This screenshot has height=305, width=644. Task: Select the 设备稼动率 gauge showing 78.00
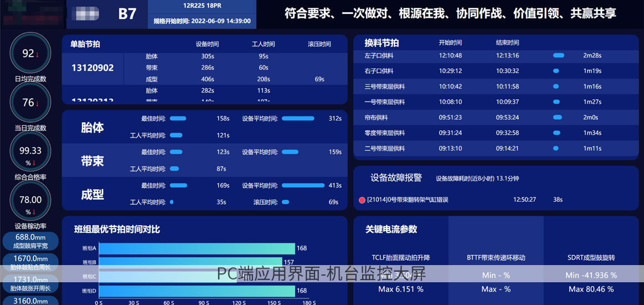point(31,200)
